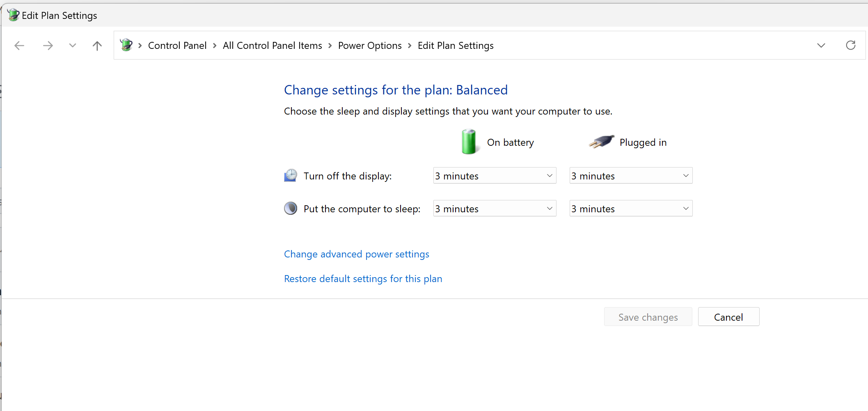Click the forward navigation arrow
Viewport: 868px width, 411px height.
pos(48,46)
